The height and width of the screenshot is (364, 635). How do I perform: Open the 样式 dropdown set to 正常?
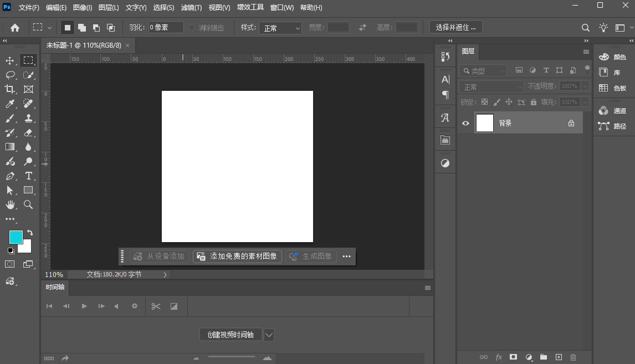tap(280, 28)
